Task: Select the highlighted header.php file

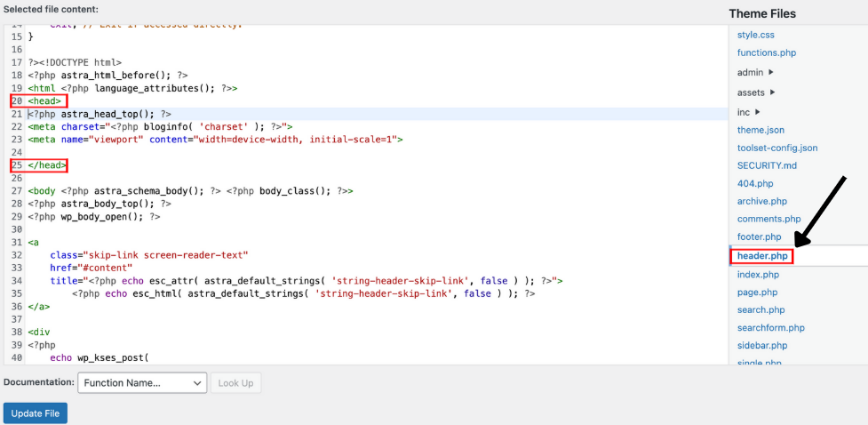Action: click(x=761, y=256)
